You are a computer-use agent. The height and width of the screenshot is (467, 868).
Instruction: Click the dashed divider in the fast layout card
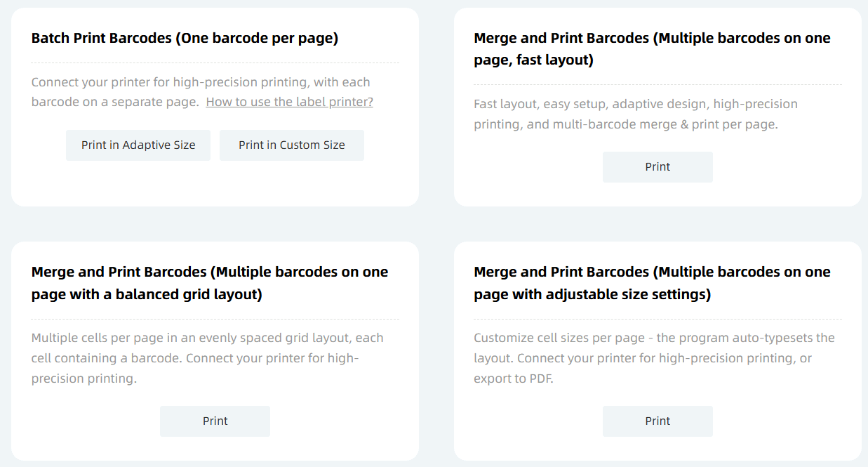(657, 85)
